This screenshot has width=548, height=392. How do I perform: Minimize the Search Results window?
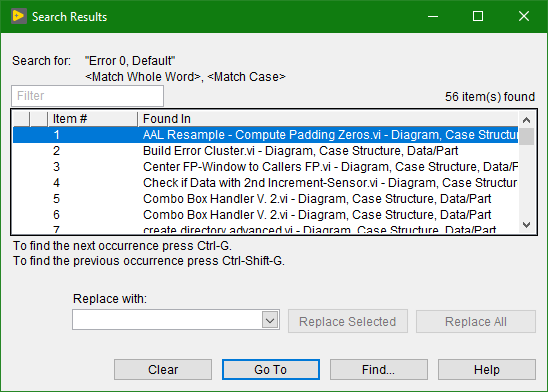tap(433, 16)
